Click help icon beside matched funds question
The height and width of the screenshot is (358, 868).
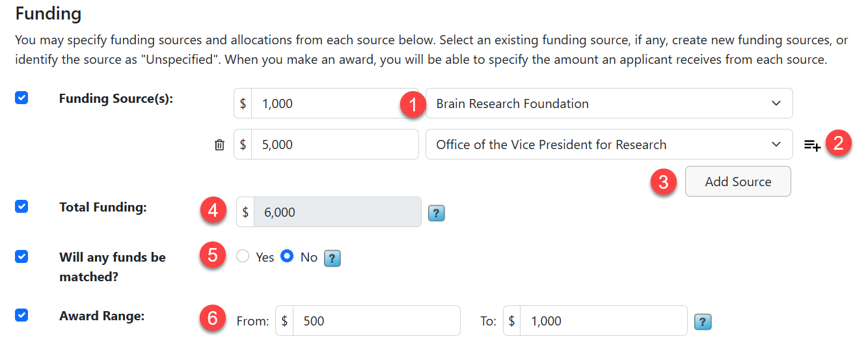click(x=332, y=258)
